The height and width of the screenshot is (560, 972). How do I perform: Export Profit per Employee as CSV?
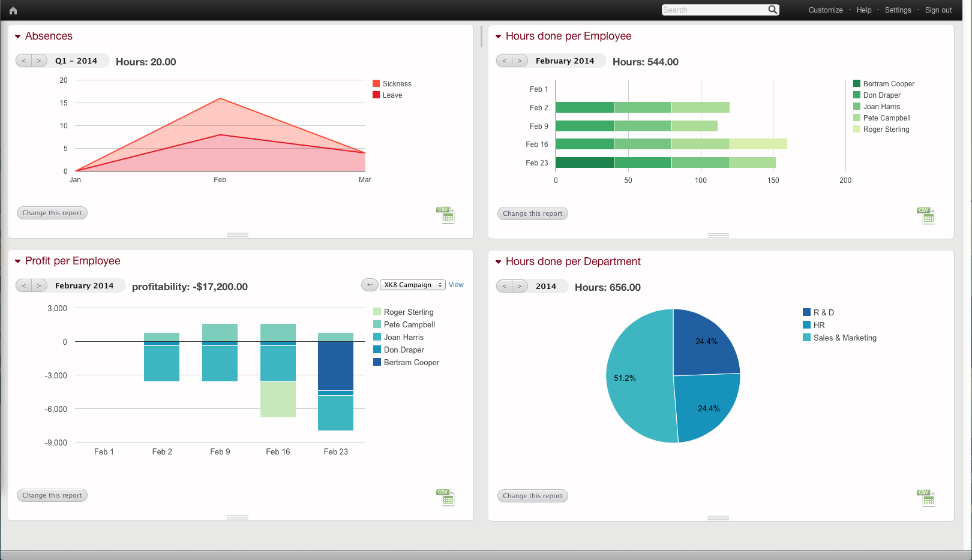[446, 497]
